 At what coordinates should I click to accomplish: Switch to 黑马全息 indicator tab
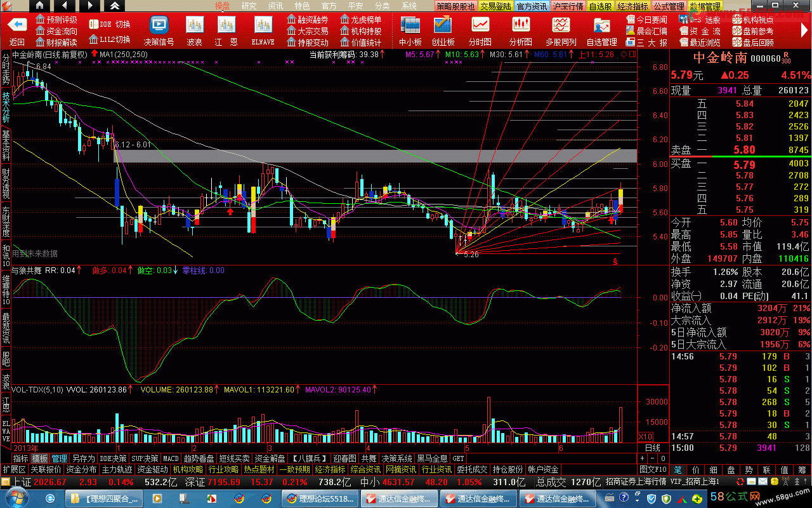click(432, 458)
